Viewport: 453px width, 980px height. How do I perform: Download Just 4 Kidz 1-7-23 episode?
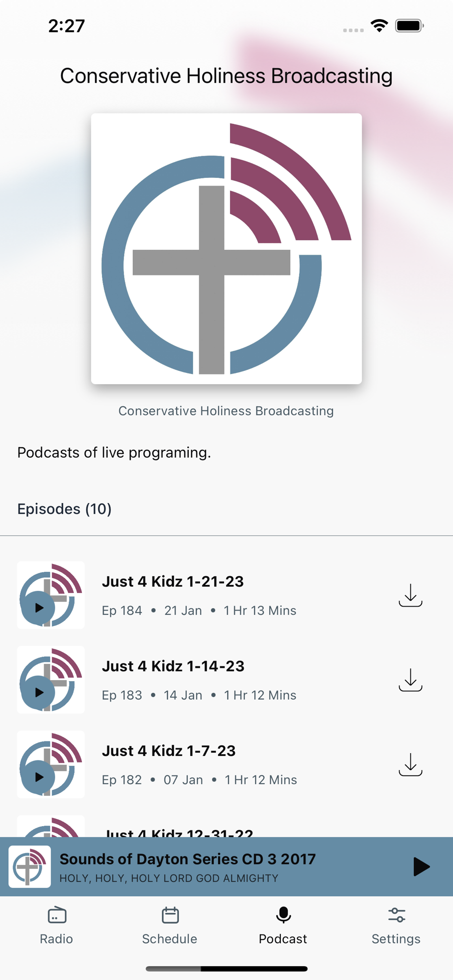410,764
